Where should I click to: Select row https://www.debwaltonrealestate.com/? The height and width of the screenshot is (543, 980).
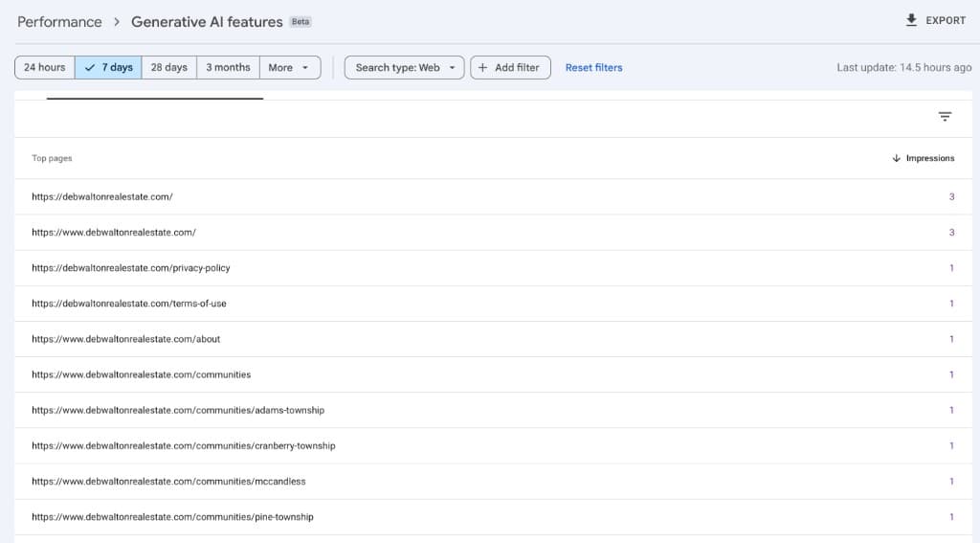[493, 232]
